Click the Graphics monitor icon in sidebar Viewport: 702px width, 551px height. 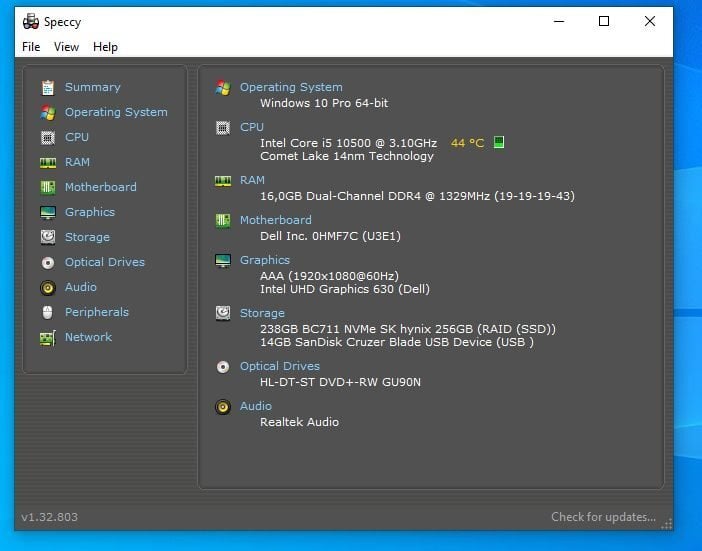[x=48, y=212]
